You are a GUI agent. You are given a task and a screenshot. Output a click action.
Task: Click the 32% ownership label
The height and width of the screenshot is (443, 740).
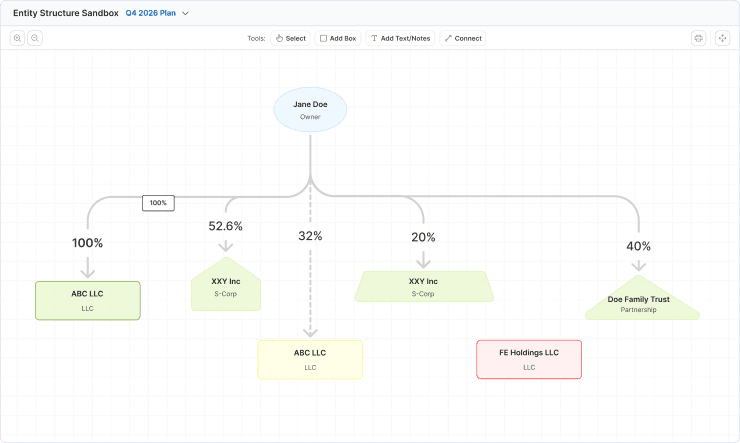point(310,236)
